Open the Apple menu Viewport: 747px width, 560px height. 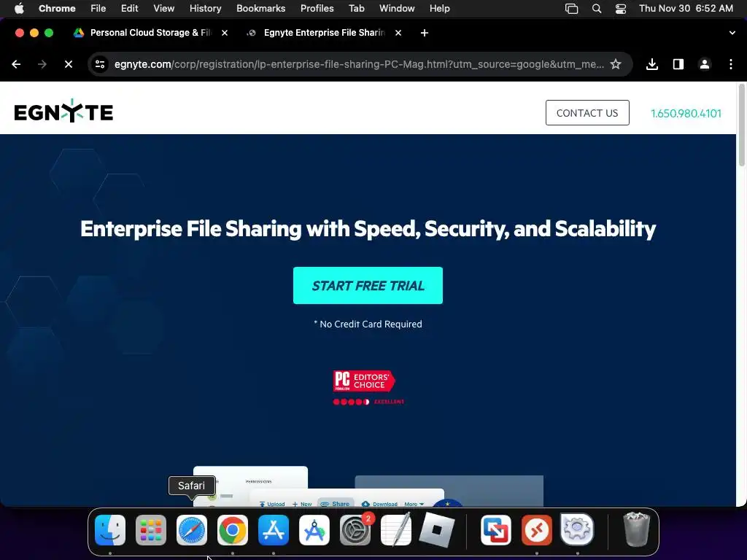(19, 9)
